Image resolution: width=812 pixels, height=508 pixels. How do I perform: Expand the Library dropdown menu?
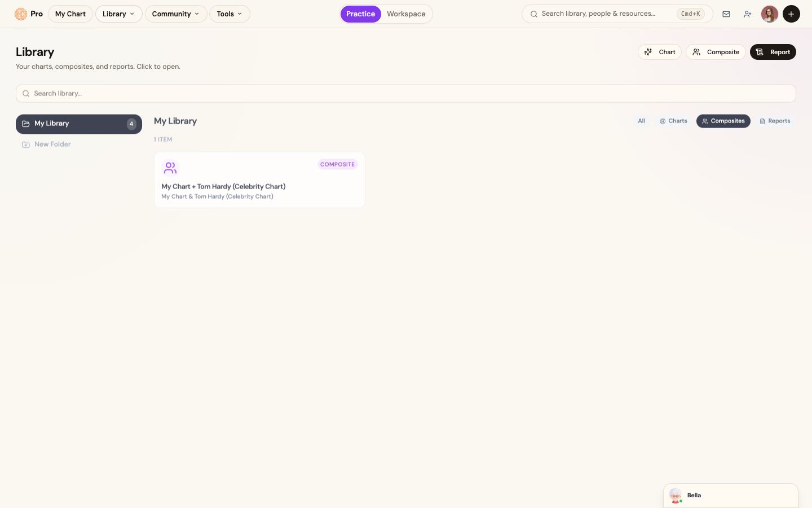click(x=118, y=14)
